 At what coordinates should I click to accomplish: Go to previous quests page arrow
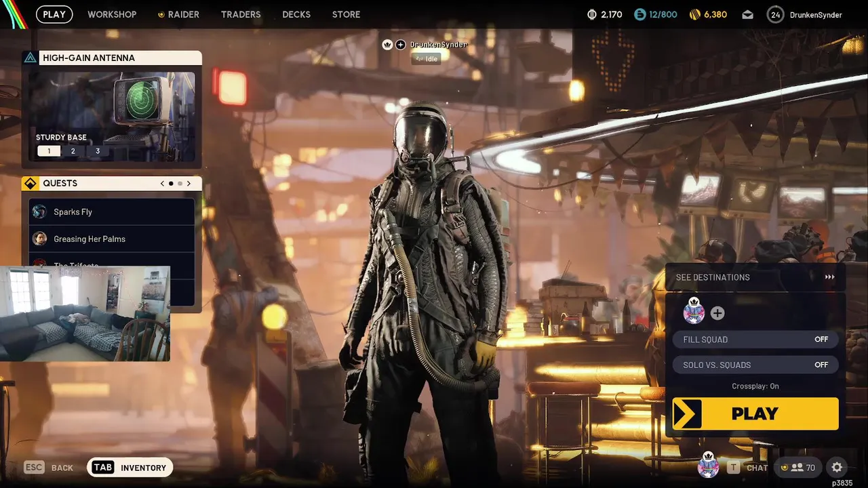point(162,184)
